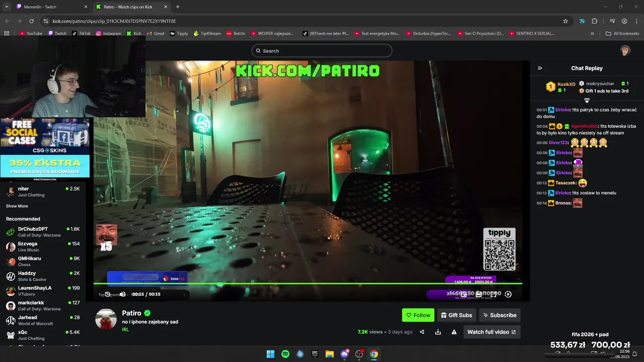Open GMHikaru's Chess stream
Viewport: 644px width, 362px height.
click(x=43, y=261)
